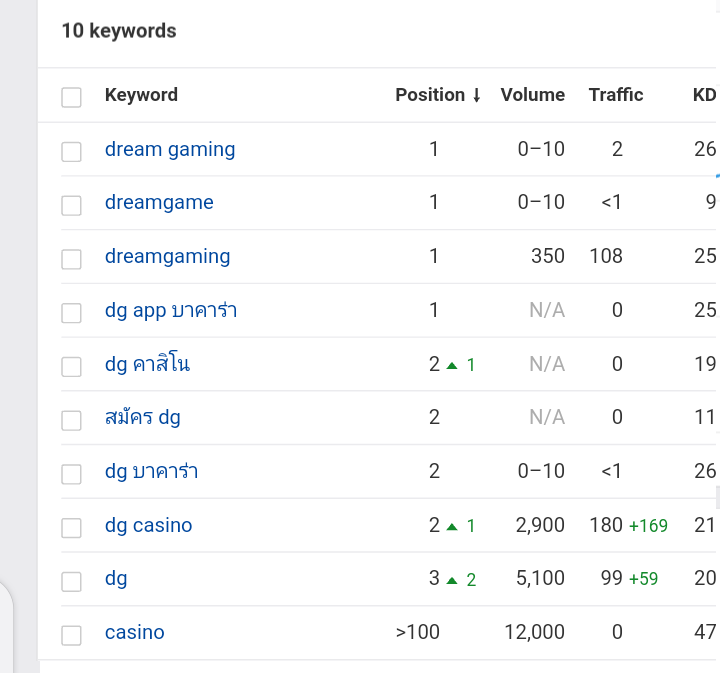Open the casino keyword link
The height and width of the screenshot is (673, 722).
pyautogui.click(x=134, y=632)
